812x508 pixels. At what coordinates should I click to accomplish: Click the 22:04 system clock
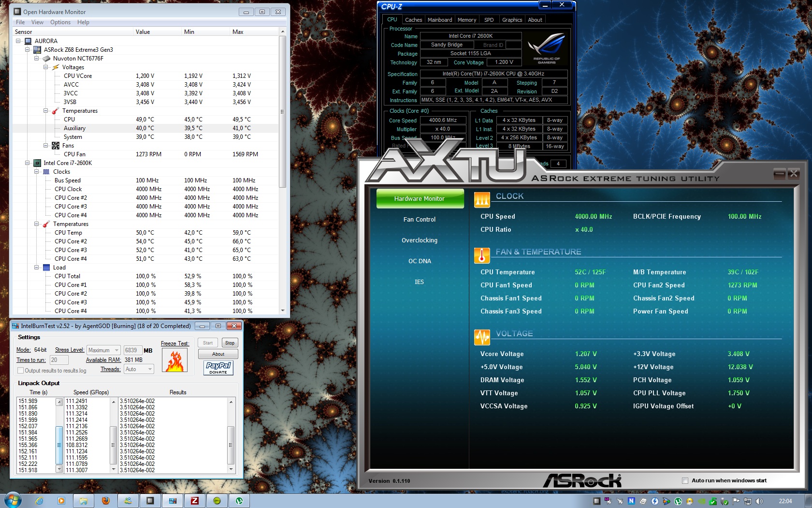tap(785, 501)
